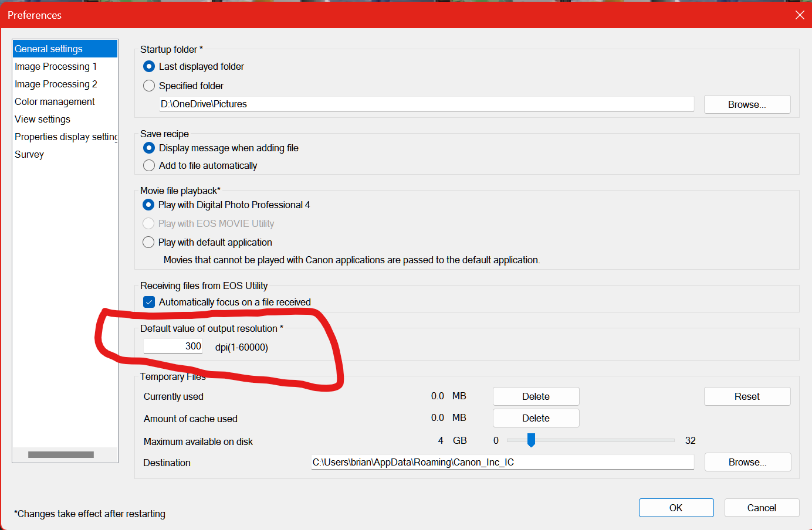Uncheck Automatically focus on a file received

(149, 303)
